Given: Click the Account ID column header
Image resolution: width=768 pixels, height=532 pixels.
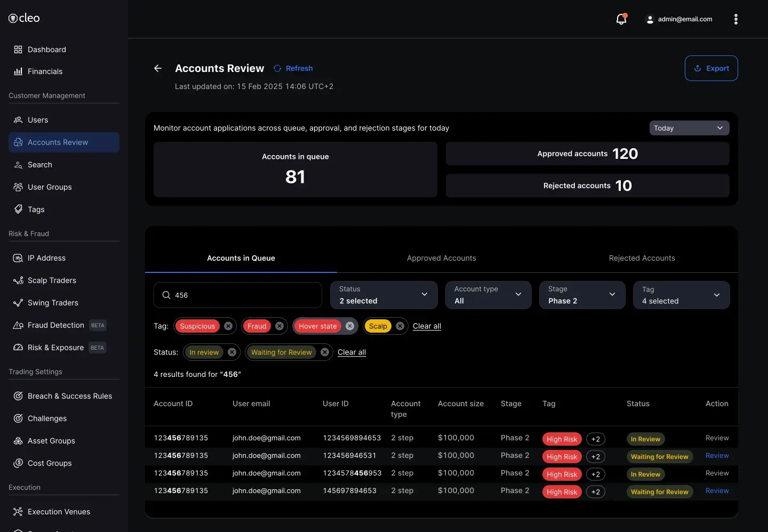Looking at the screenshot, I should [173, 404].
